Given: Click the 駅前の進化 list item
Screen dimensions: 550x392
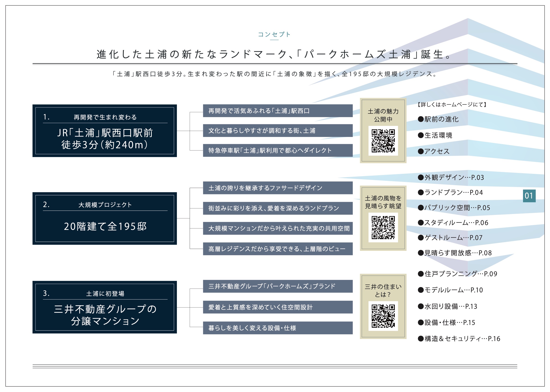Looking at the screenshot, I should point(438,119).
